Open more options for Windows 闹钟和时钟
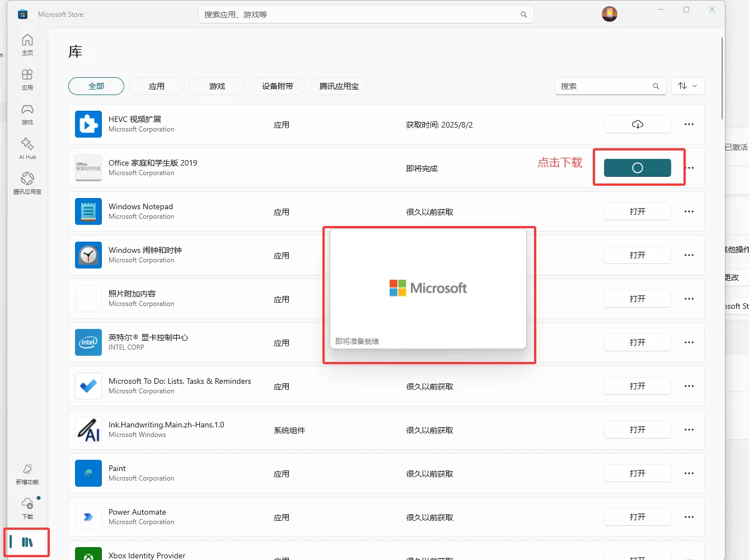Screen dimensions: 749x560 click(689, 255)
